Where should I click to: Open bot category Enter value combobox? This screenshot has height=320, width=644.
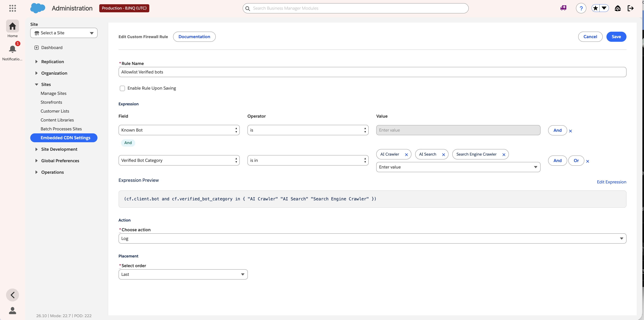(x=458, y=167)
